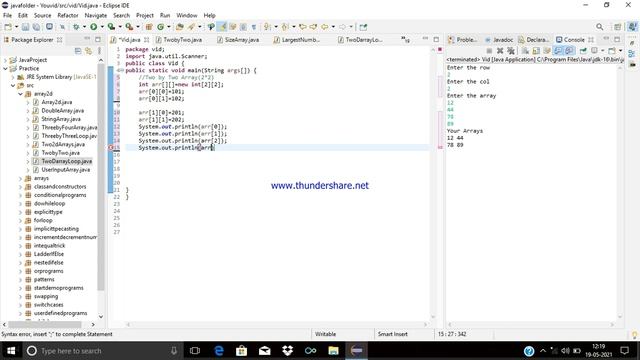Open Microsoft Edge from taskbar

219,351
